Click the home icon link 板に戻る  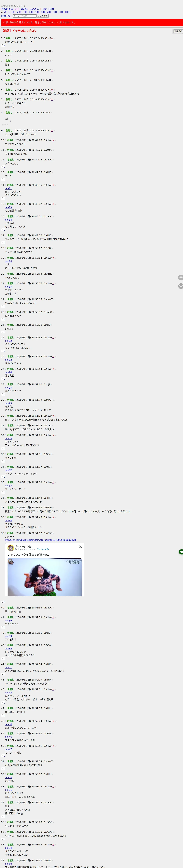pos(7,9)
